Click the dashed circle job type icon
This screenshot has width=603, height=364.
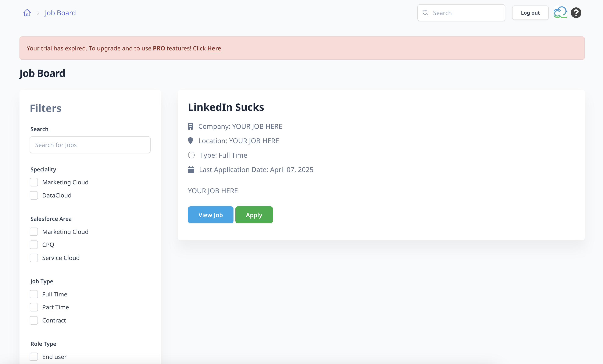pos(191,155)
